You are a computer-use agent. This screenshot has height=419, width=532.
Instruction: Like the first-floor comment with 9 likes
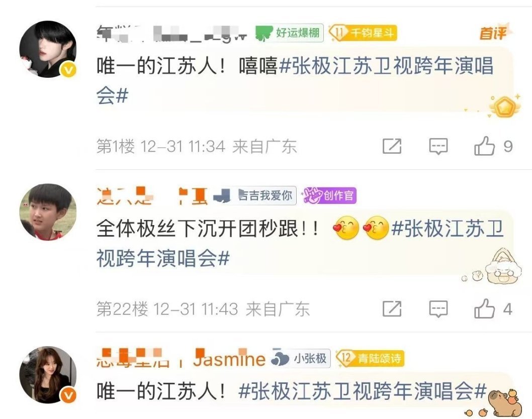(485, 146)
